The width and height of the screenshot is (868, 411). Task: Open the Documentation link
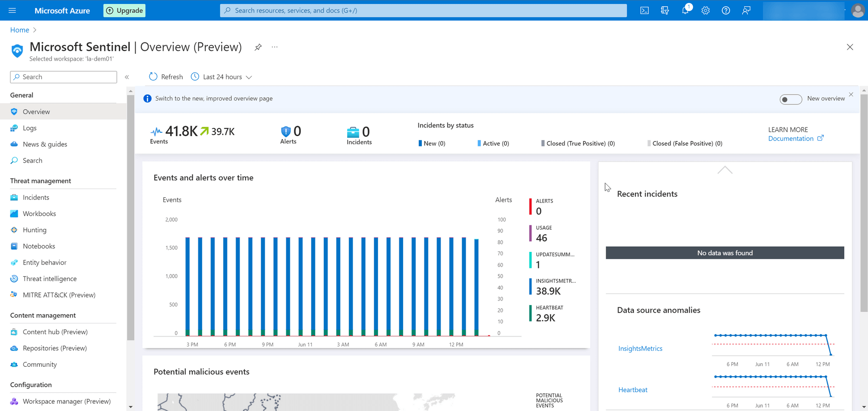point(791,139)
